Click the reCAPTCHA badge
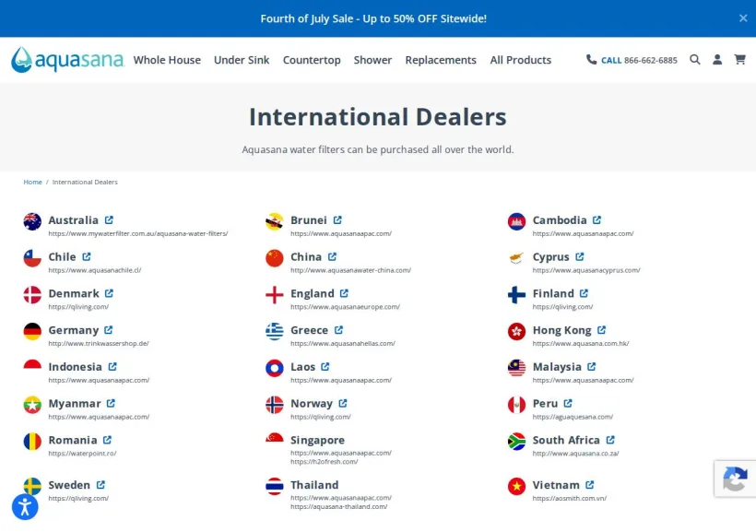Image resolution: width=756 pixels, height=532 pixels. pyautogui.click(x=735, y=479)
